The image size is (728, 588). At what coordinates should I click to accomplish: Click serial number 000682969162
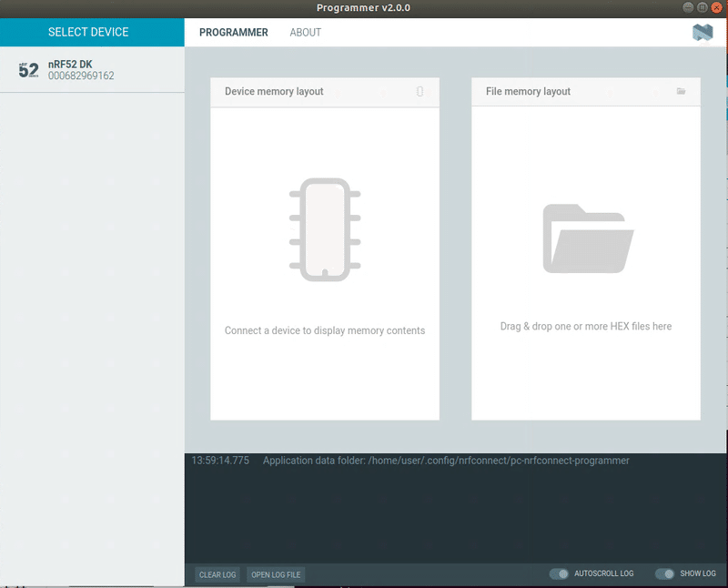[x=81, y=76]
